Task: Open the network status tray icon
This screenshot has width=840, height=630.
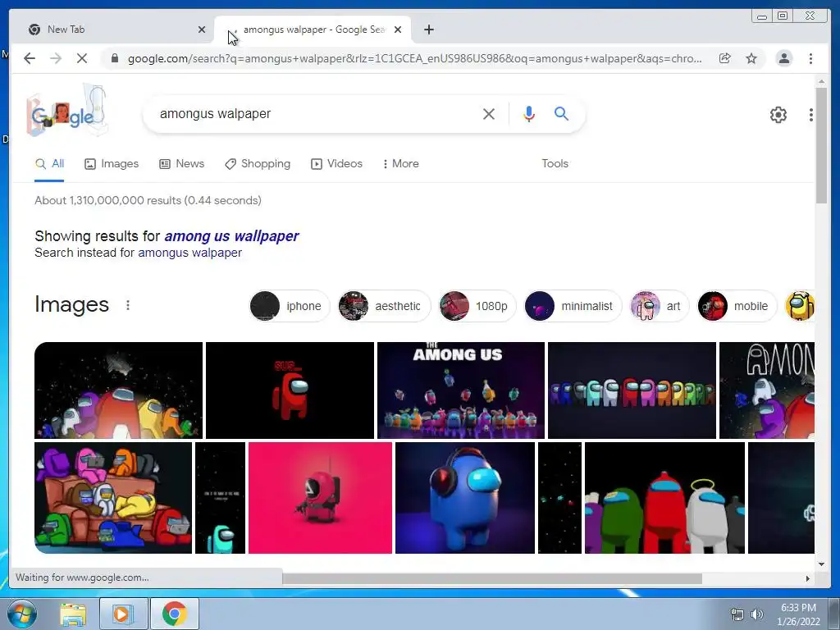Action: [737, 614]
